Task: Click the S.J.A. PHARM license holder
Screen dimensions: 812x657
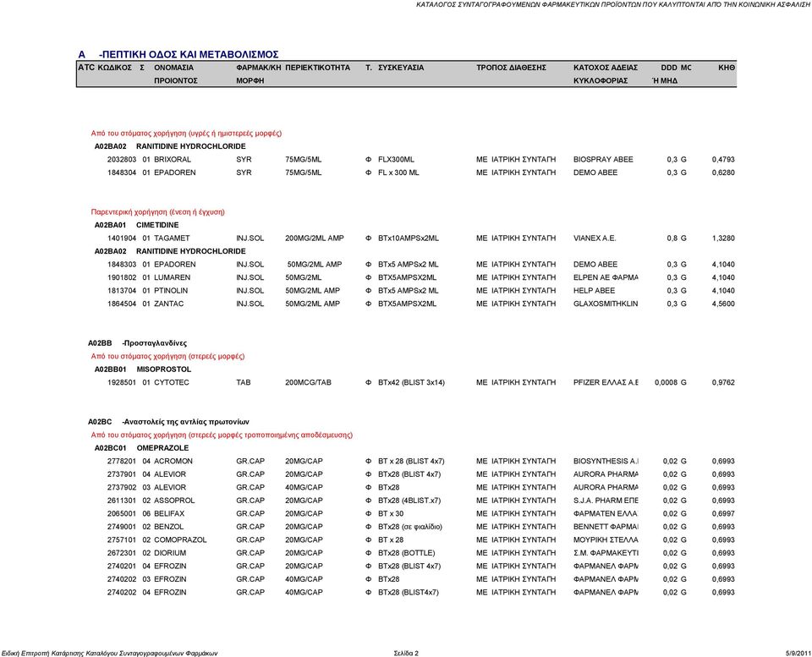Action: (x=606, y=501)
